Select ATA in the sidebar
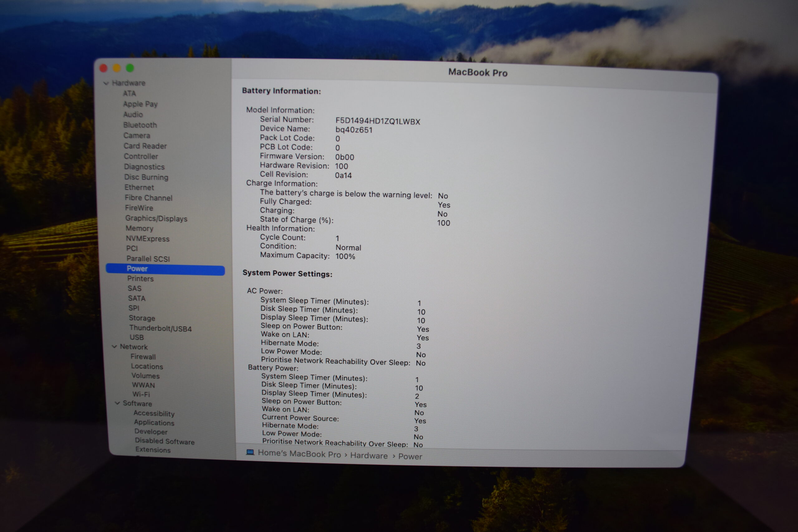Image resolution: width=798 pixels, height=532 pixels. [129, 93]
